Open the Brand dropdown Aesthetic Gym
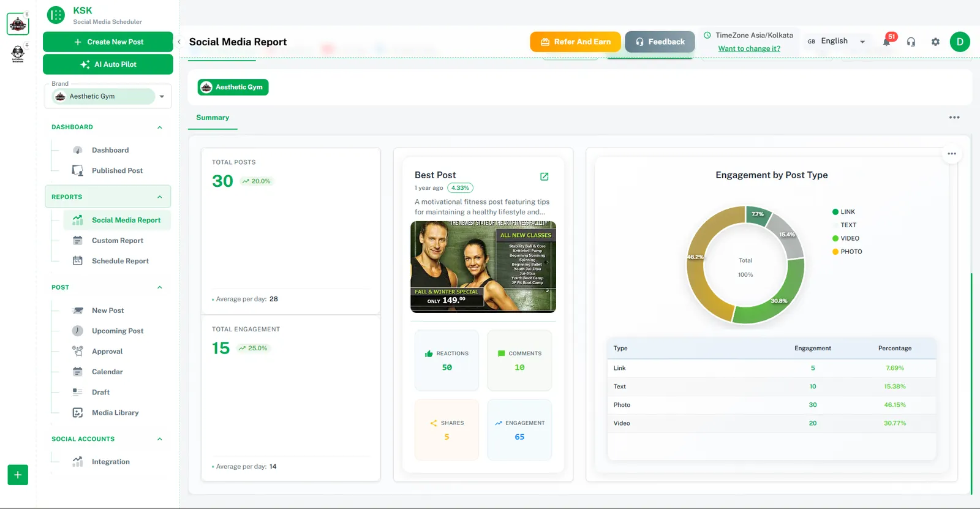The width and height of the screenshot is (980, 509). coord(108,96)
